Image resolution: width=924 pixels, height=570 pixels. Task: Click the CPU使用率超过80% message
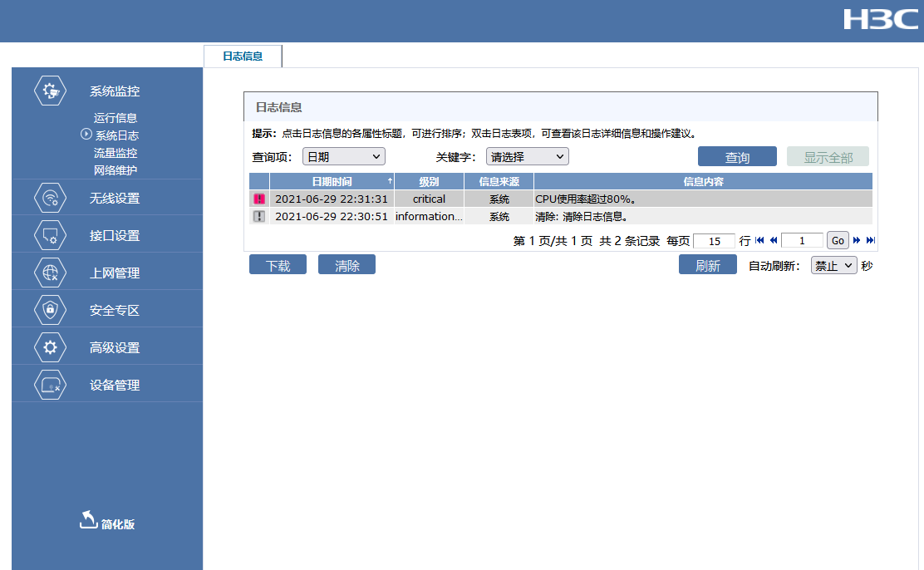(585, 199)
